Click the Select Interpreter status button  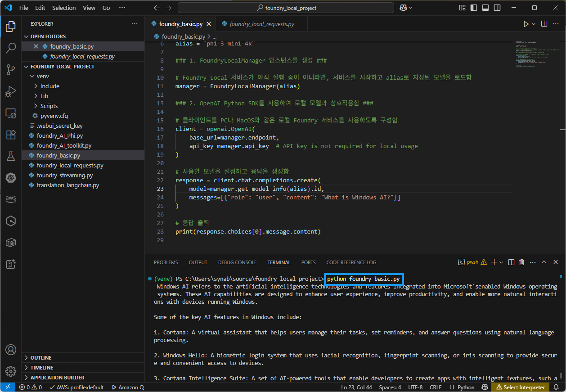[520, 387]
